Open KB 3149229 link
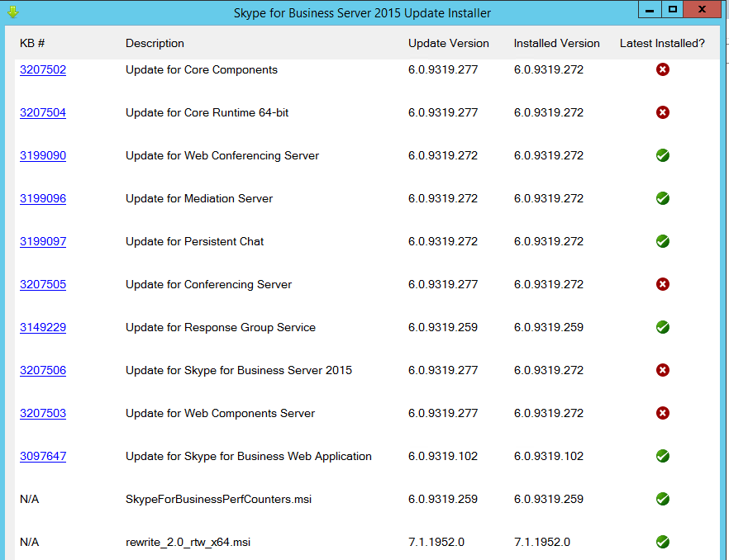 (x=43, y=328)
